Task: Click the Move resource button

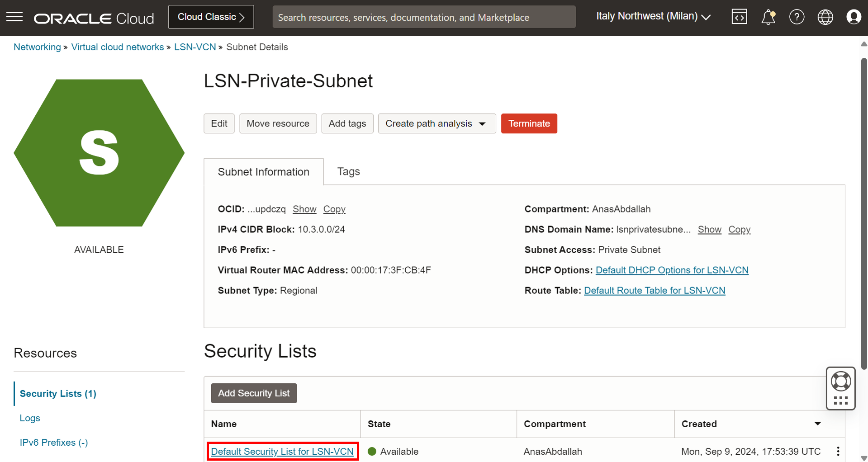Action: point(278,123)
